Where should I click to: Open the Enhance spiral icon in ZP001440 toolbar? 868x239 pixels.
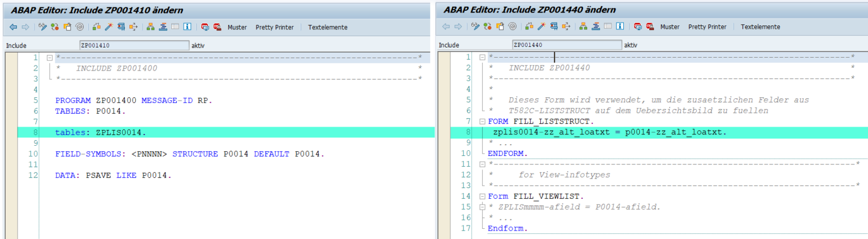pos(513,27)
